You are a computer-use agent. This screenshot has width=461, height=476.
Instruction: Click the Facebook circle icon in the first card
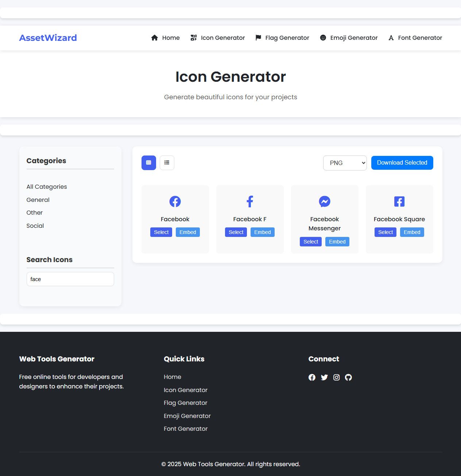175,201
